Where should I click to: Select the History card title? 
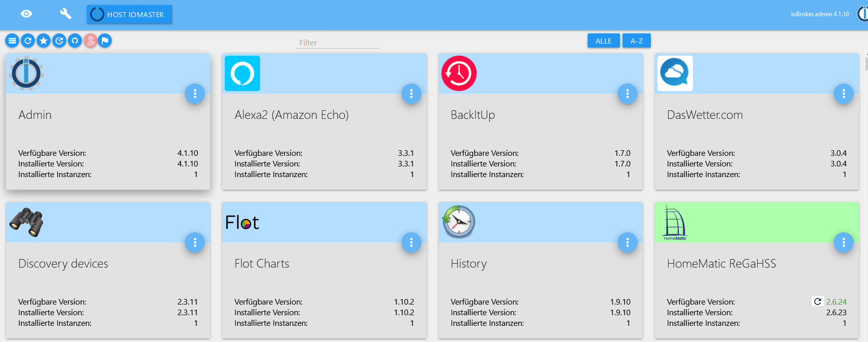469,264
